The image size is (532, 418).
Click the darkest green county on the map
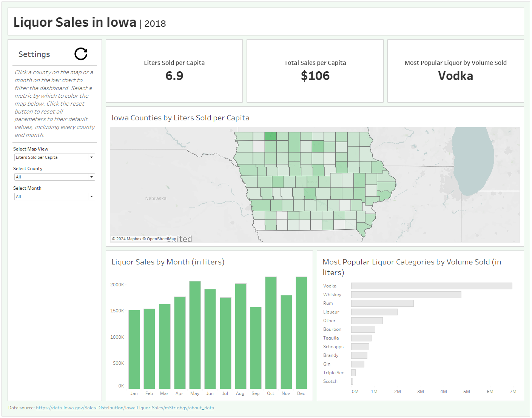coord(270,136)
